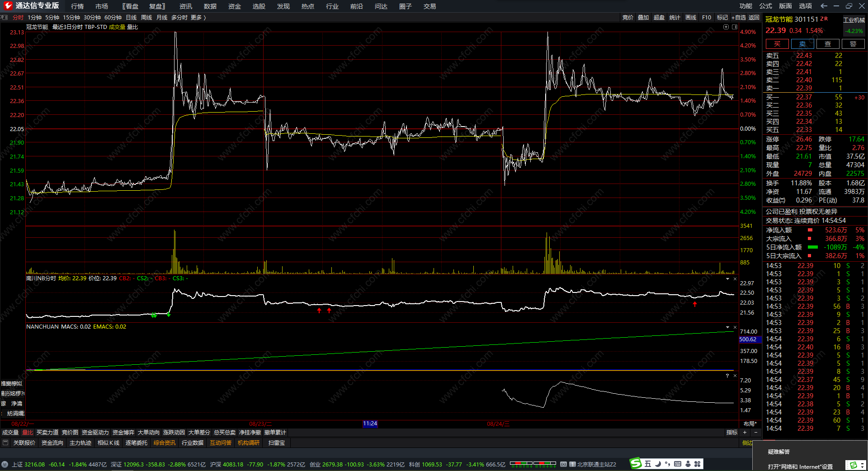This screenshot has width=868, height=471.
Task: Switch to the 日线 period tab
Action: (x=131, y=17)
